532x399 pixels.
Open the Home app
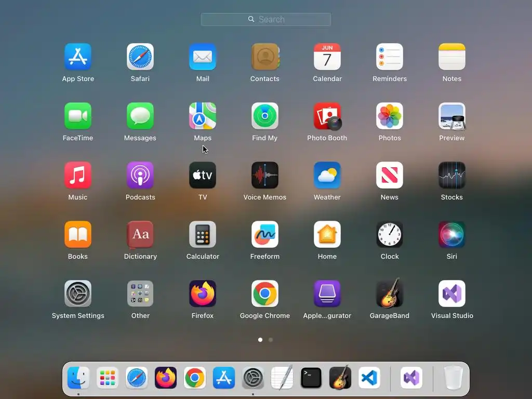point(327,234)
